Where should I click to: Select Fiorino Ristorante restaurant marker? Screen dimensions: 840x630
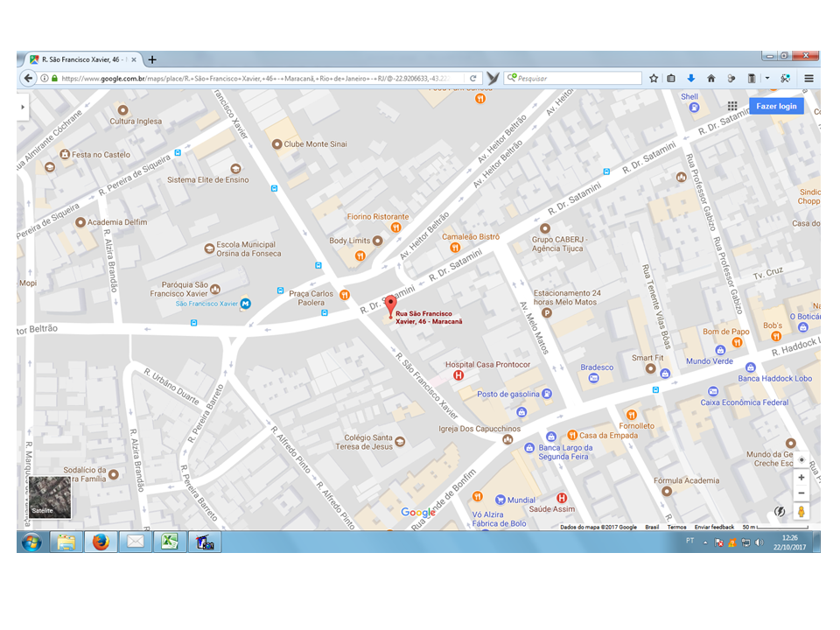pos(395,227)
